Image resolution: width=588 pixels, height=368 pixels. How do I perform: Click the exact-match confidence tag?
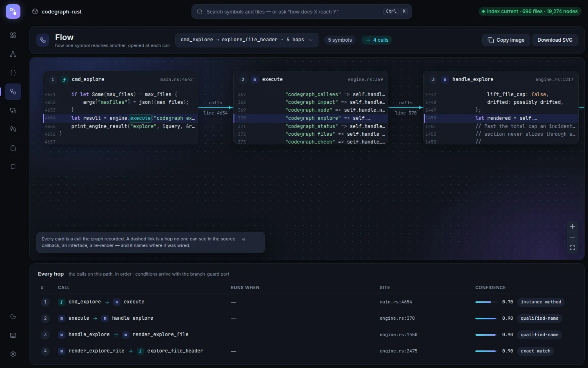(535, 351)
